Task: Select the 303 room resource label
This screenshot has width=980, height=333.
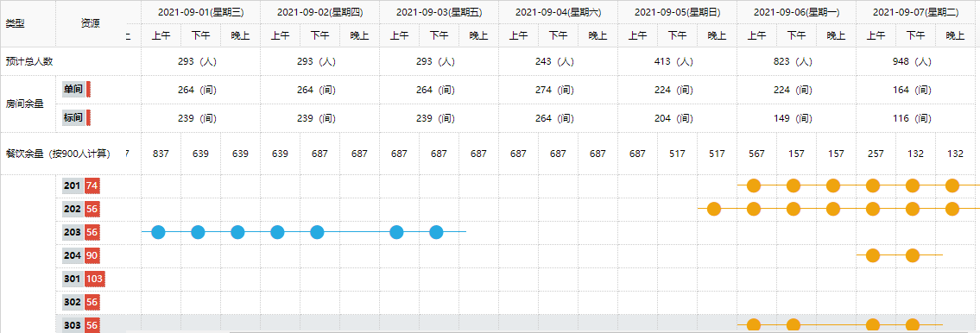Action: point(73,325)
